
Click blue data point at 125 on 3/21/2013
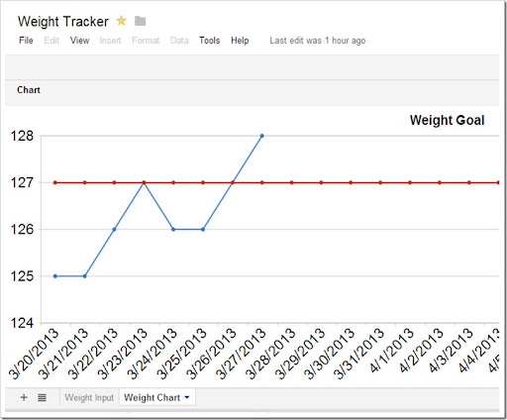[x=85, y=276]
